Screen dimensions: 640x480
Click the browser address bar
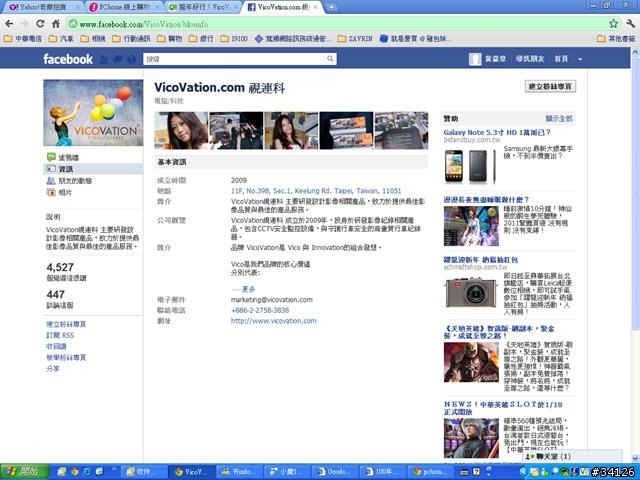point(337,24)
